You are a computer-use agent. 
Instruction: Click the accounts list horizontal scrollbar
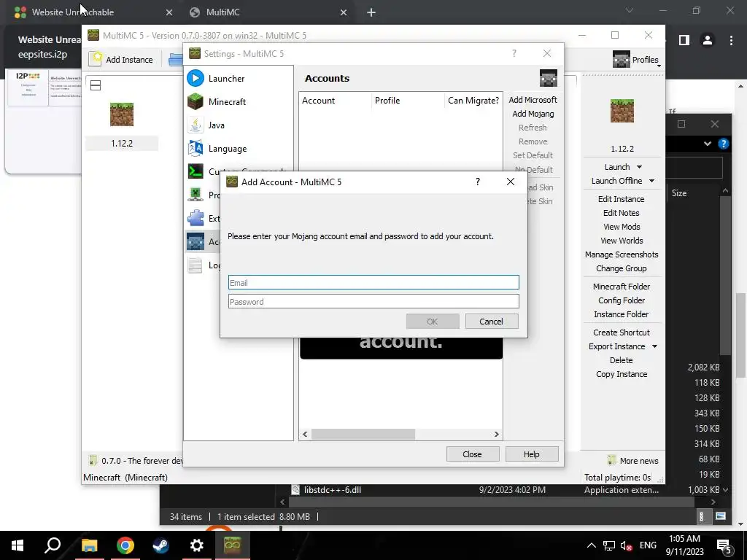[363, 435]
